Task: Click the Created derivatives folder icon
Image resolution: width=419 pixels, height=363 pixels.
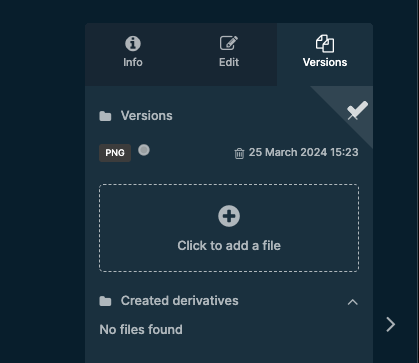Action: tap(105, 301)
